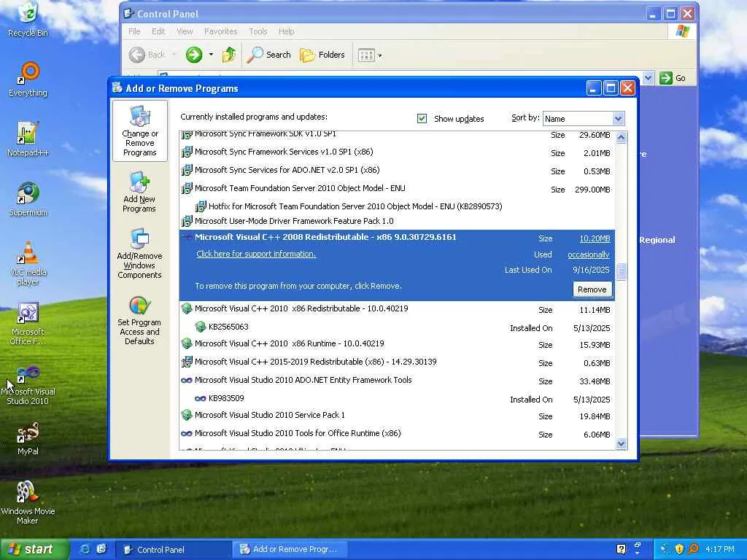Open the Favorites menu in Control Panel
This screenshot has height=560, width=747.
(220, 31)
